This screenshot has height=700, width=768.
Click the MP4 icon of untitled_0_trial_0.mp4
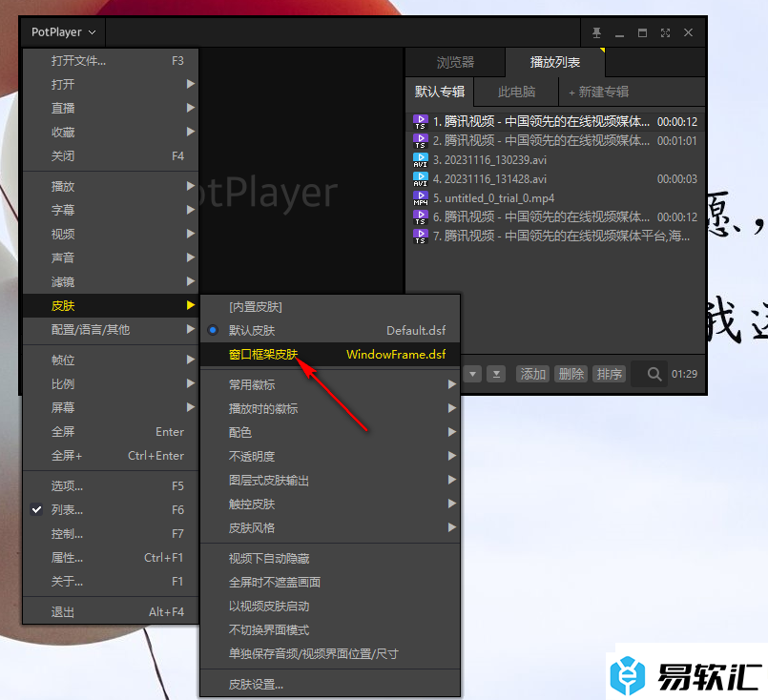point(420,198)
